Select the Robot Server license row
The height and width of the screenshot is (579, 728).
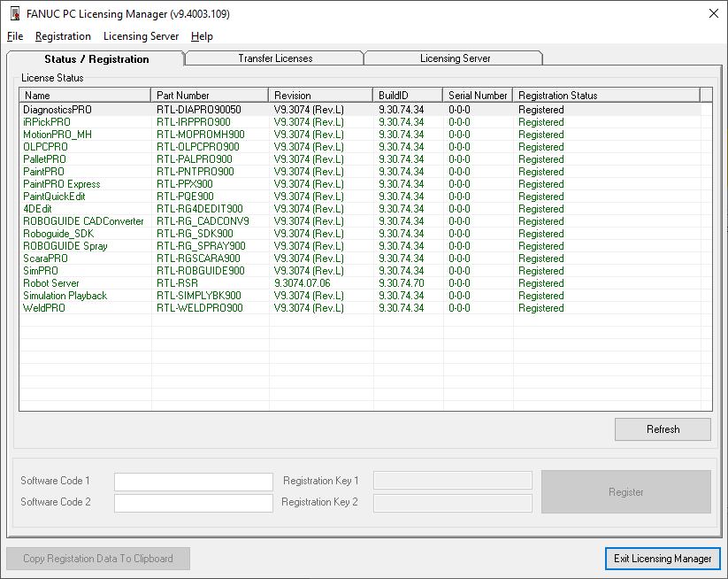[360, 283]
